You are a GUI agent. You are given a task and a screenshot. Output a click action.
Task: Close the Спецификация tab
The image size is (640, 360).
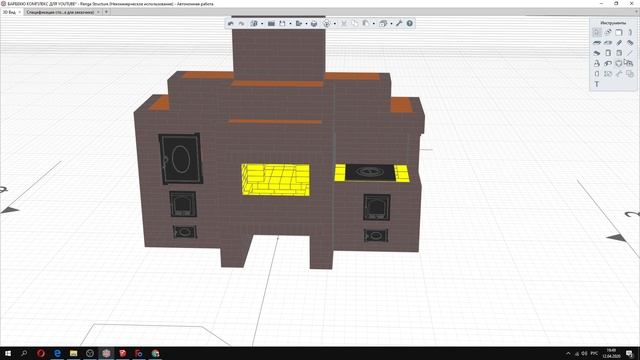(98, 12)
